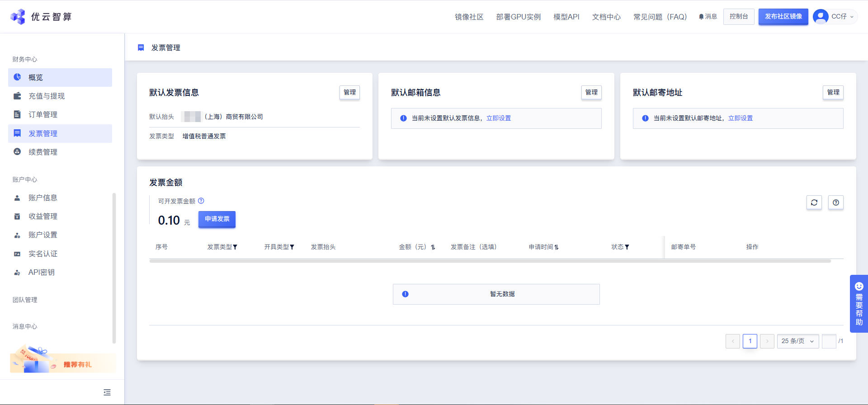This screenshot has width=868, height=405.
Task: Click the API密钥 key icon
Action: (x=17, y=273)
